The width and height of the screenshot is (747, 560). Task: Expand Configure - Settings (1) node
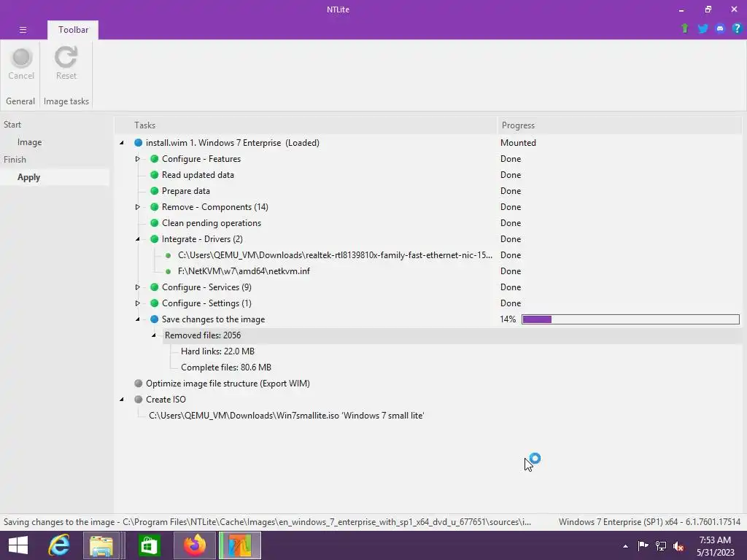pyautogui.click(x=138, y=303)
